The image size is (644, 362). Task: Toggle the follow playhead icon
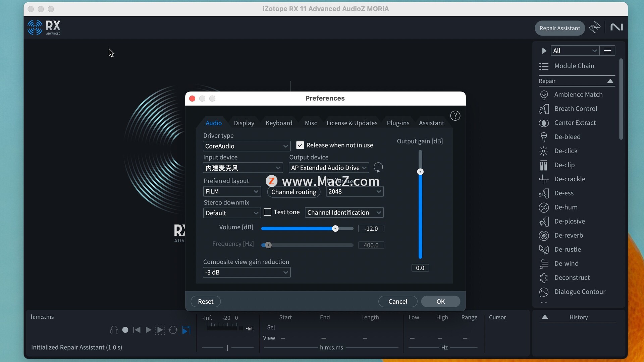pyautogui.click(x=186, y=330)
